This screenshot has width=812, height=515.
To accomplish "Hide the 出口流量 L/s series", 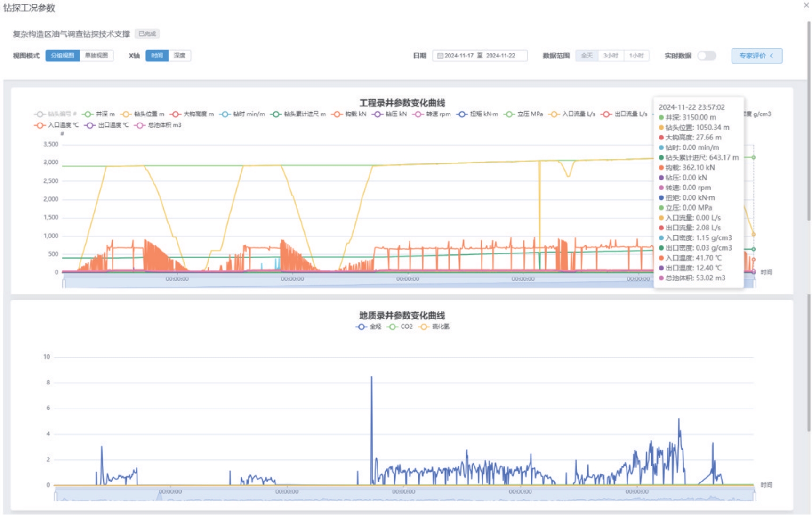I will 624,114.
